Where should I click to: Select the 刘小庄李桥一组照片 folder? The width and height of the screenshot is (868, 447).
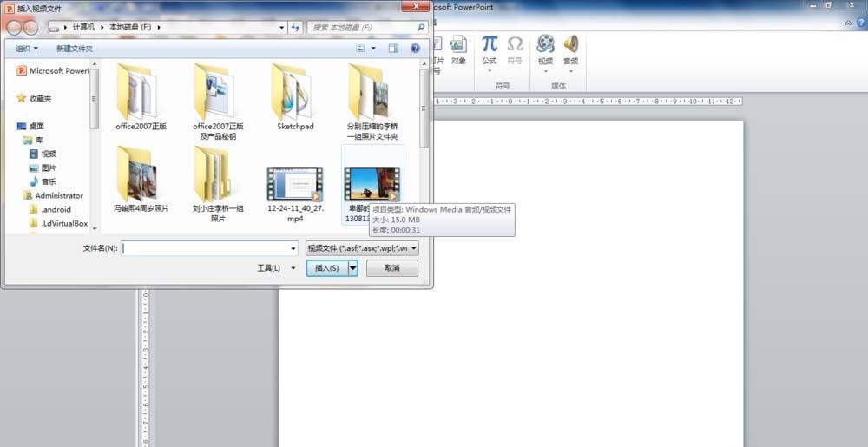tap(218, 185)
